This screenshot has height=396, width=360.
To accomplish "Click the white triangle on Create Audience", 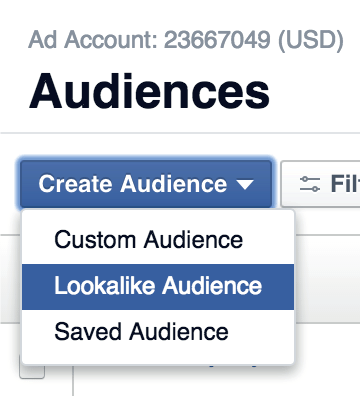I will pyautogui.click(x=245, y=184).
